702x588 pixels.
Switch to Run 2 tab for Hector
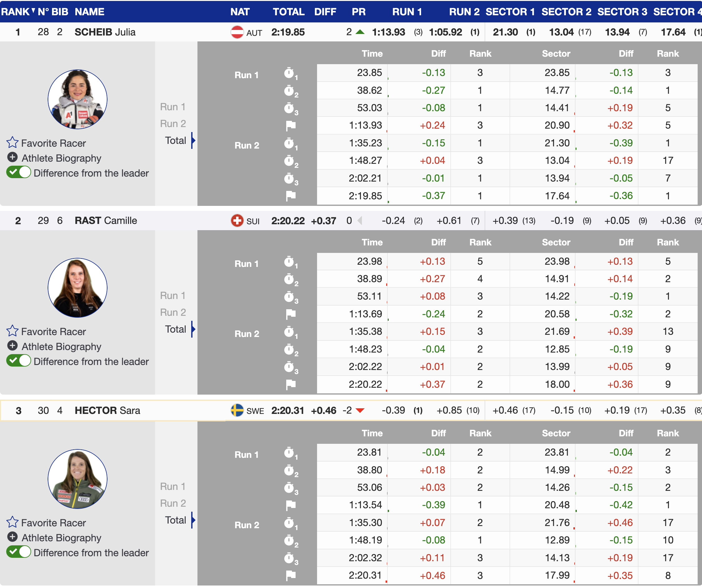click(173, 503)
